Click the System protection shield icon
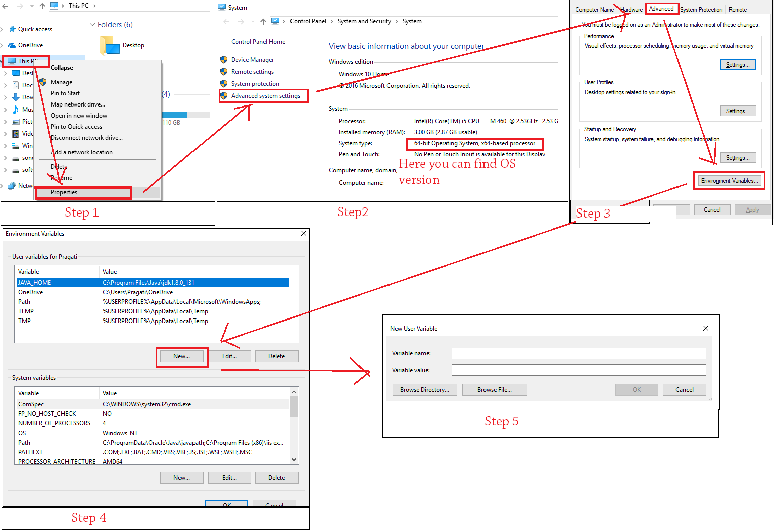The image size is (775, 532). pos(224,84)
